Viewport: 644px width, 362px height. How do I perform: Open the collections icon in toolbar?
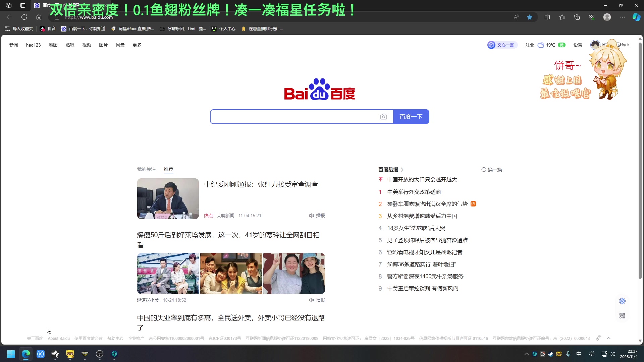coord(577,17)
